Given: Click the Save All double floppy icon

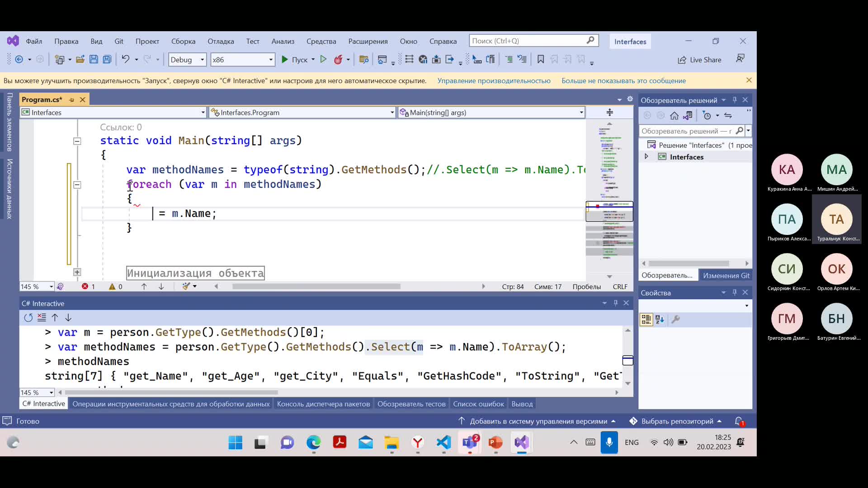Looking at the screenshot, I should click(107, 59).
